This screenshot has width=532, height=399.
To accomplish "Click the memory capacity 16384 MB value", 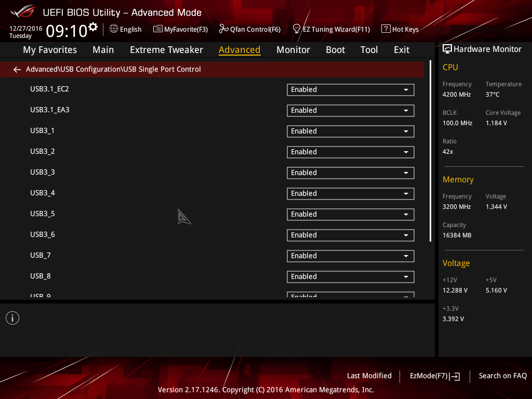I will [x=457, y=235].
